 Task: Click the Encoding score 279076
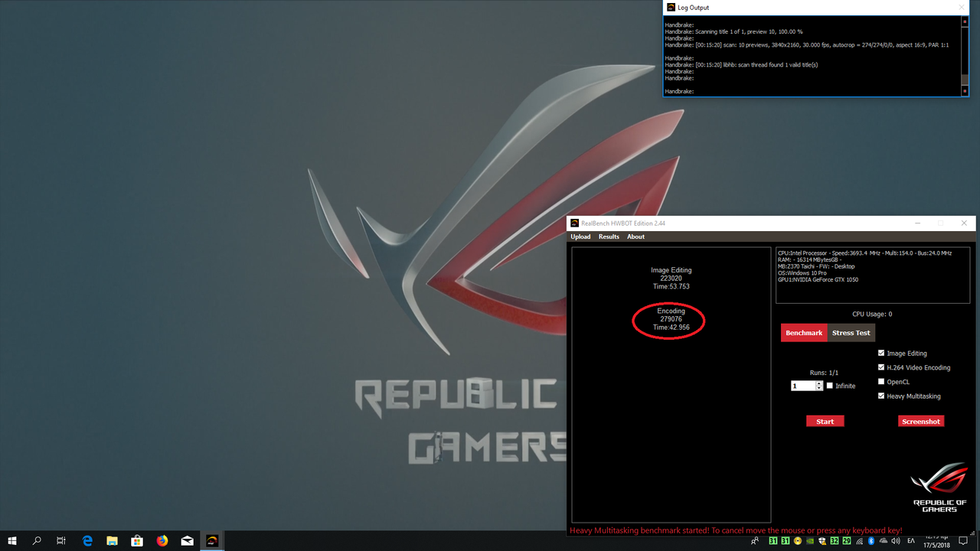671,319
